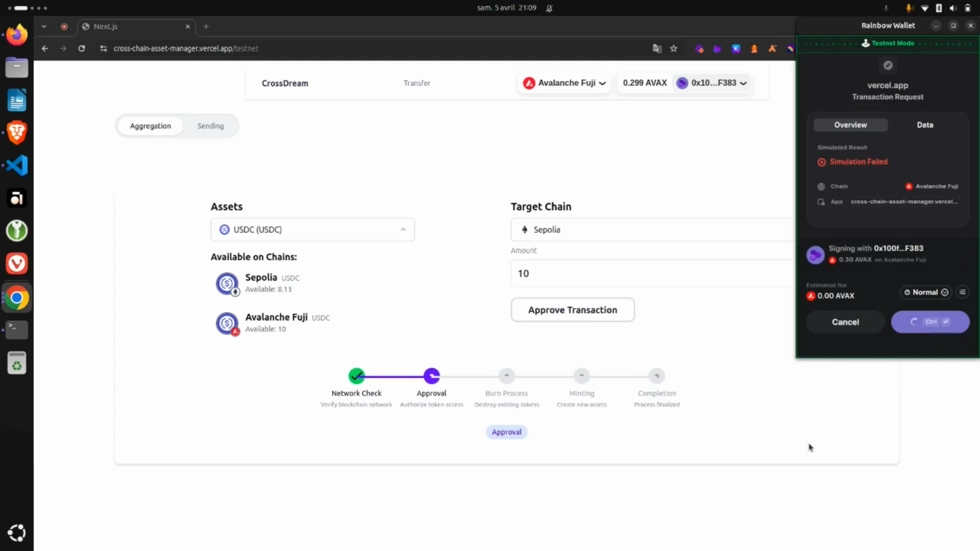This screenshot has height=551, width=980.
Task: Launch LibreOffice Writer from dock
Action: coord(17,100)
